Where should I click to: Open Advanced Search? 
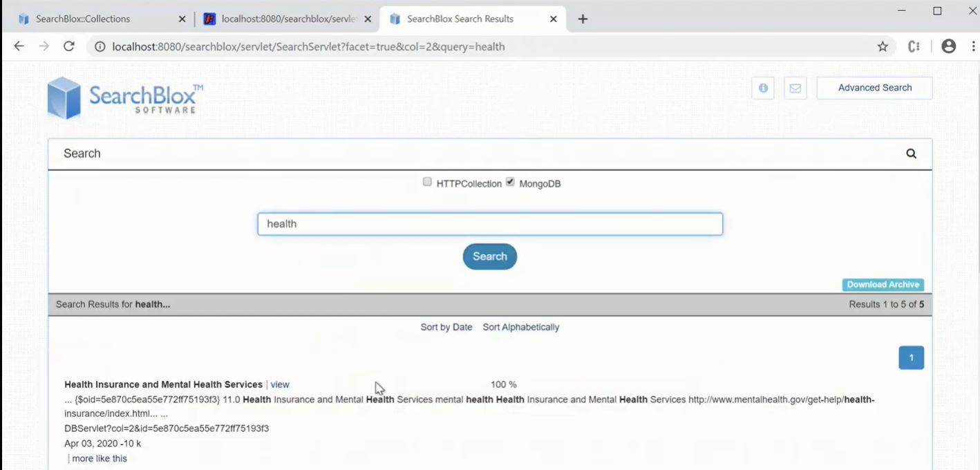(x=874, y=88)
